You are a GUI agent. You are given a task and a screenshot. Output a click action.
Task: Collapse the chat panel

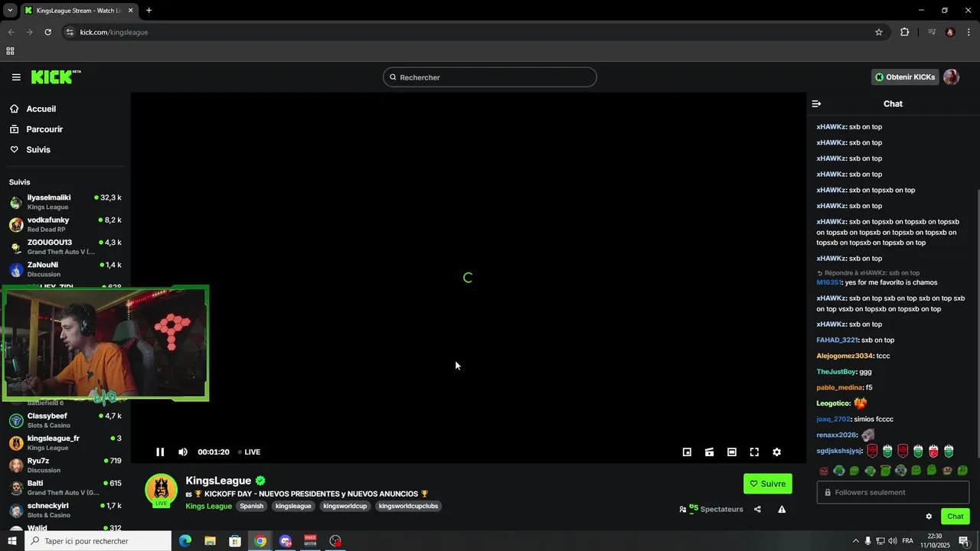816,103
